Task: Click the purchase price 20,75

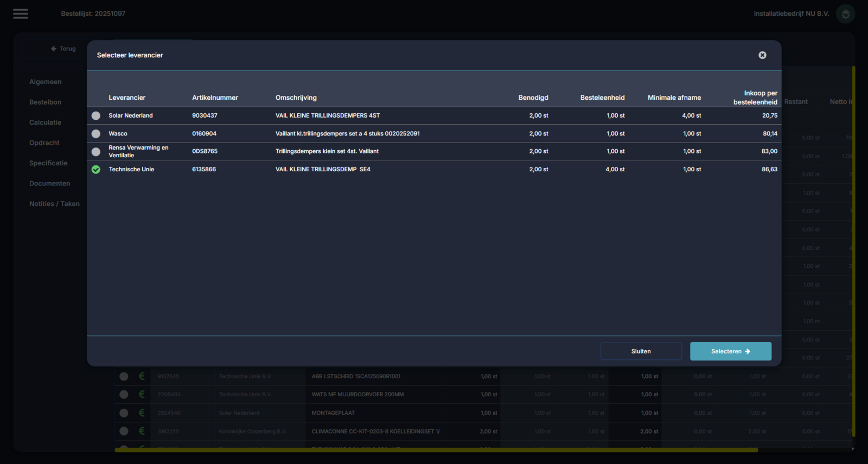Action: coord(770,115)
